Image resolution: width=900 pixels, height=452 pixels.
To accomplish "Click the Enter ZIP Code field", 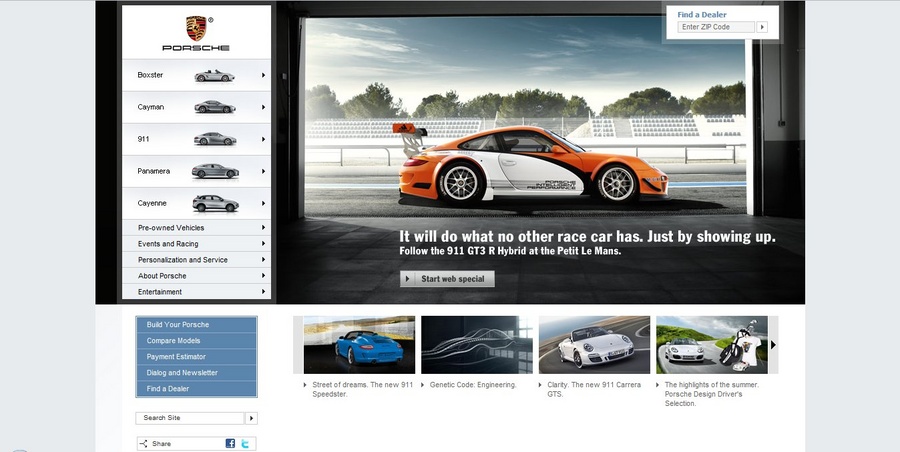I will click(x=716, y=27).
